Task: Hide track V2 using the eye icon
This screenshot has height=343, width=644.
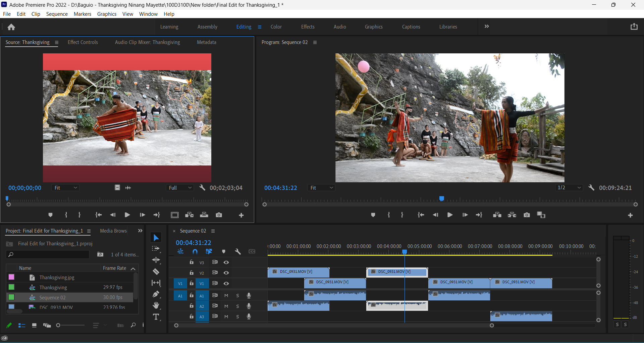Action: pyautogui.click(x=226, y=273)
